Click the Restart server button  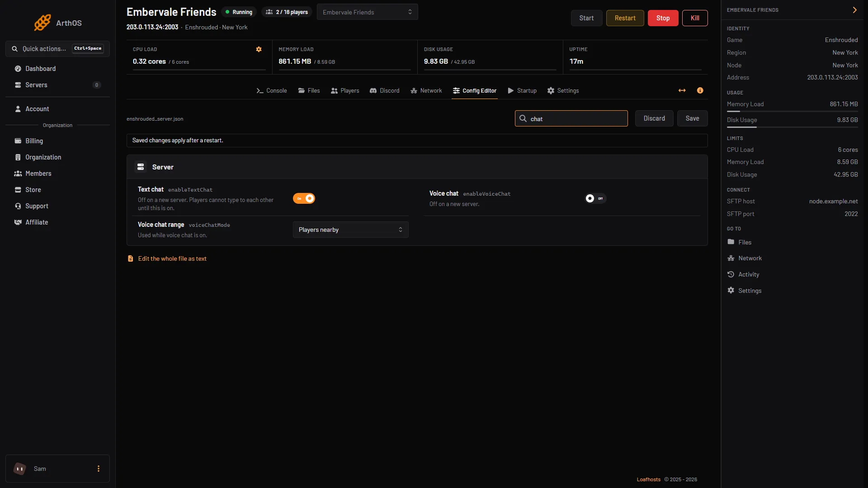[625, 18]
